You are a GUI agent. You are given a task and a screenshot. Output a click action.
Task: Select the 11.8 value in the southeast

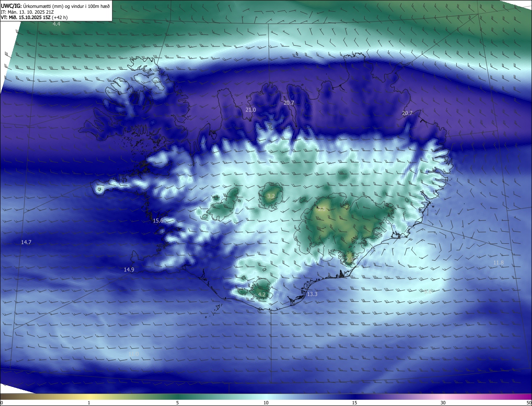pos(498,263)
